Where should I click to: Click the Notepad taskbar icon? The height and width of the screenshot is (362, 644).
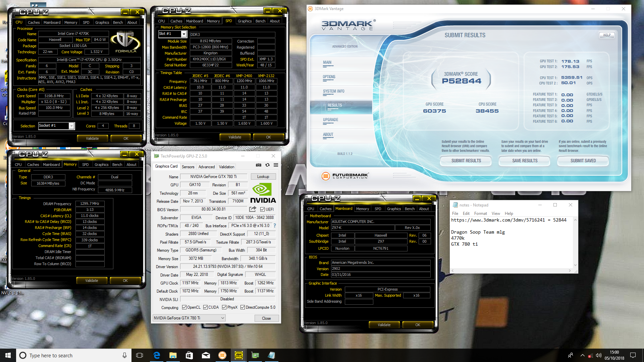coord(271,355)
